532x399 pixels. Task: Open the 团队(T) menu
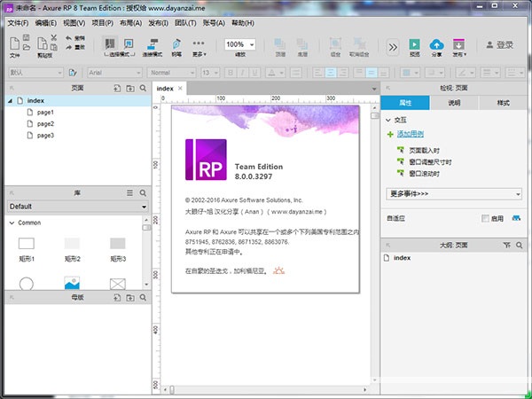tap(185, 23)
